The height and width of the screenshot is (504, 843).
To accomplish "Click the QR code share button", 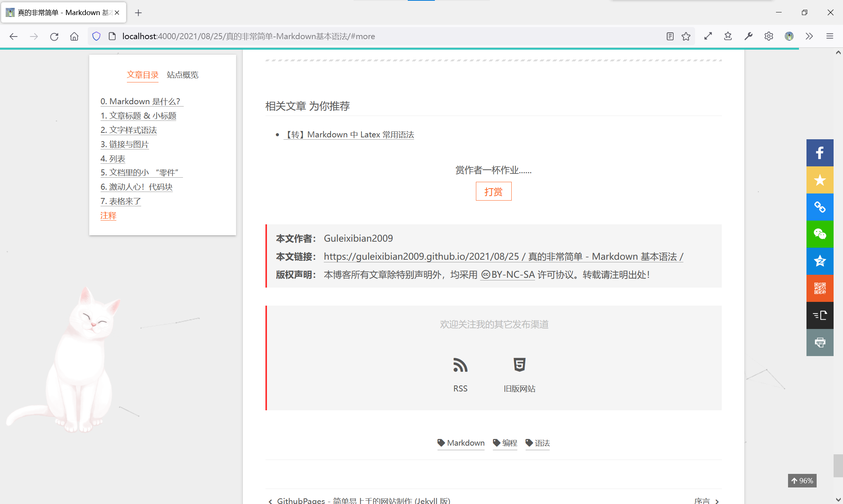I will pos(820,288).
